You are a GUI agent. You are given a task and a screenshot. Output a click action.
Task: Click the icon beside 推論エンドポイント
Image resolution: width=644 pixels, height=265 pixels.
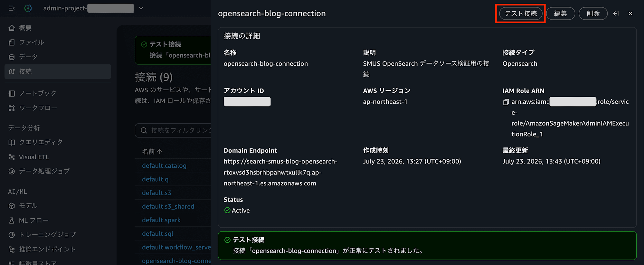pyautogui.click(x=12, y=249)
